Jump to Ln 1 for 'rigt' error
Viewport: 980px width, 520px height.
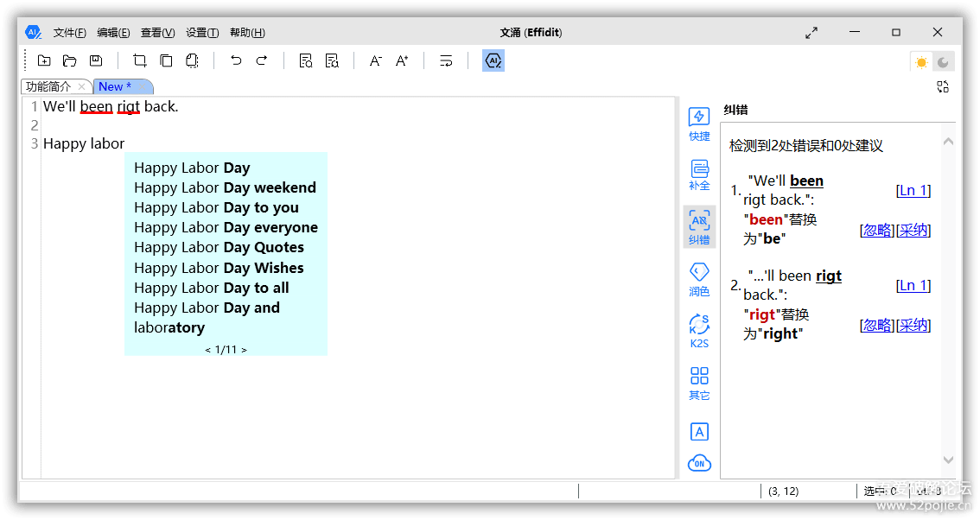click(x=913, y=286)
